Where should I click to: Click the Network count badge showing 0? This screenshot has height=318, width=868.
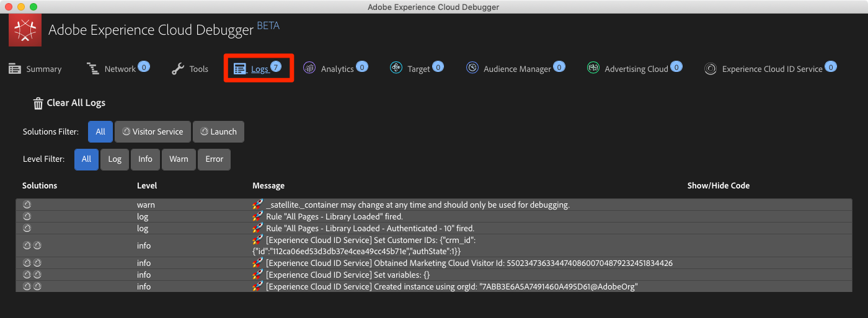[x=144, y=66]
